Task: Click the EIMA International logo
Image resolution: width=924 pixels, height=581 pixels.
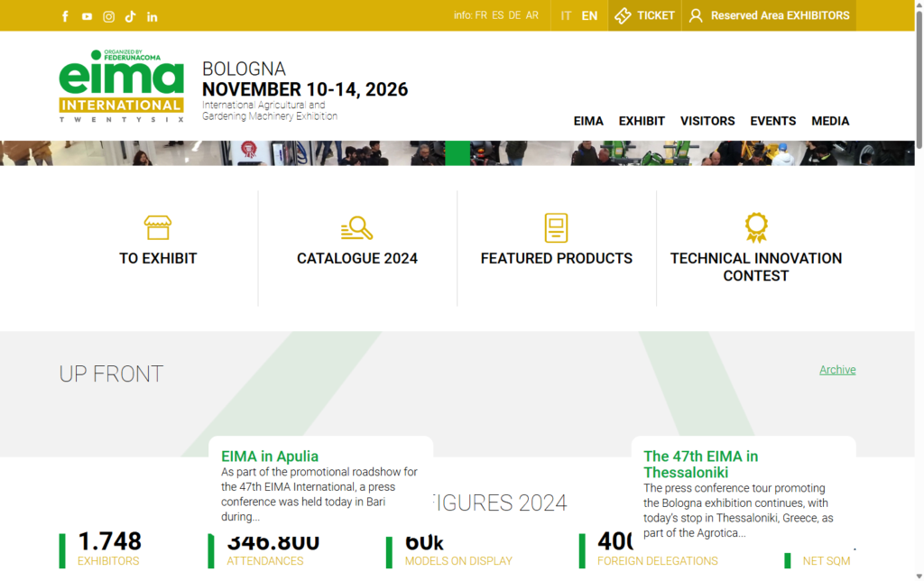Action: 122,87
